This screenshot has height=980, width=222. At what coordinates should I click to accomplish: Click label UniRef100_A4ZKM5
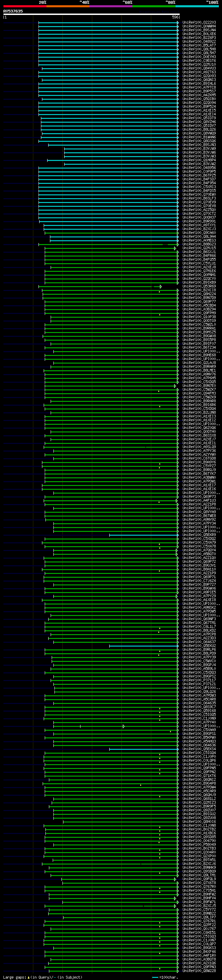pos(199,95)
